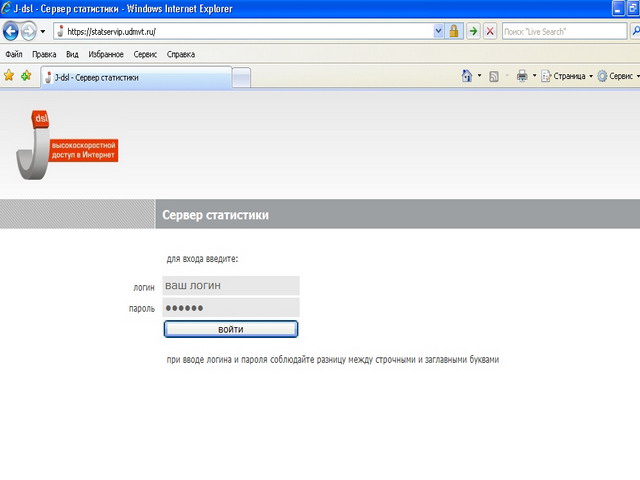640x480 pixels.
Task: Open Favorites Center star icon
Action: (9, 76)
